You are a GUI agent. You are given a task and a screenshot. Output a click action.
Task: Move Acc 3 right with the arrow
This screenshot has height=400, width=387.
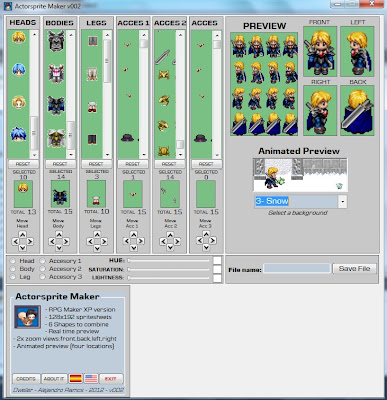point(213,240)
